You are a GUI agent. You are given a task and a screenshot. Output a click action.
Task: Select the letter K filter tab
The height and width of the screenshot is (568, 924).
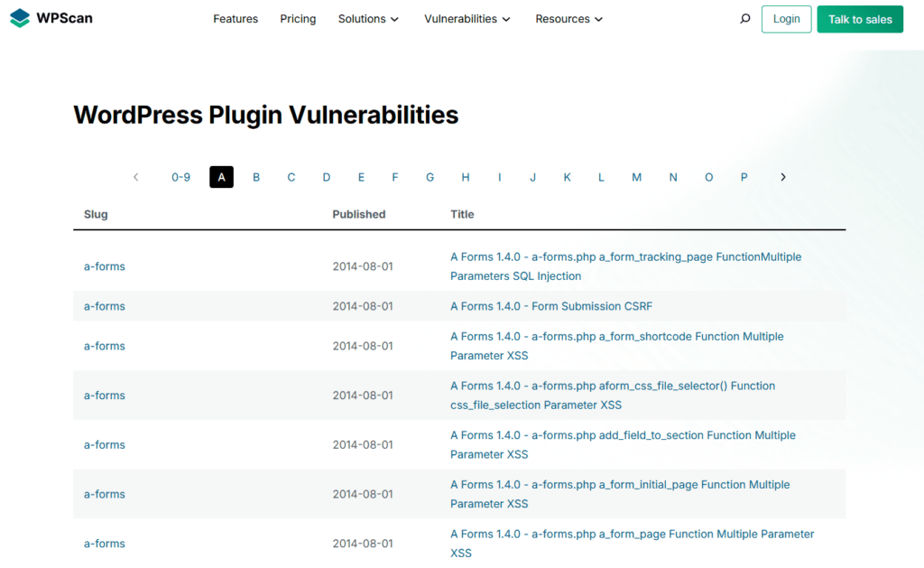click(x=567, y=177)
